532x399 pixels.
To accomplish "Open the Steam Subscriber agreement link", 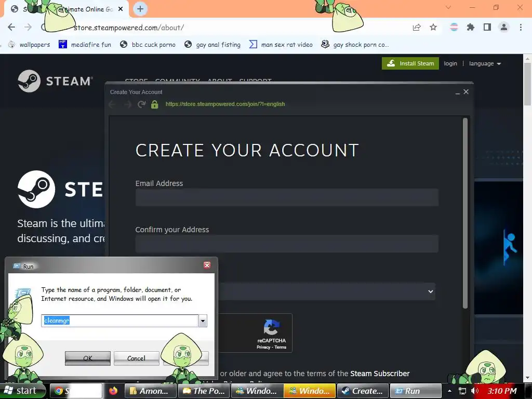I will click(x=380, y=374).
